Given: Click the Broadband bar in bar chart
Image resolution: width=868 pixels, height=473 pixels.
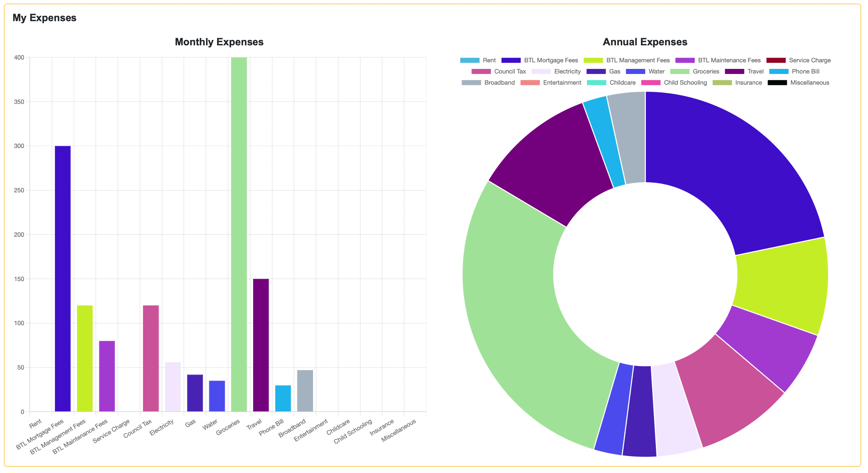Looking at the screenshot, I should [x=305, y=390].
